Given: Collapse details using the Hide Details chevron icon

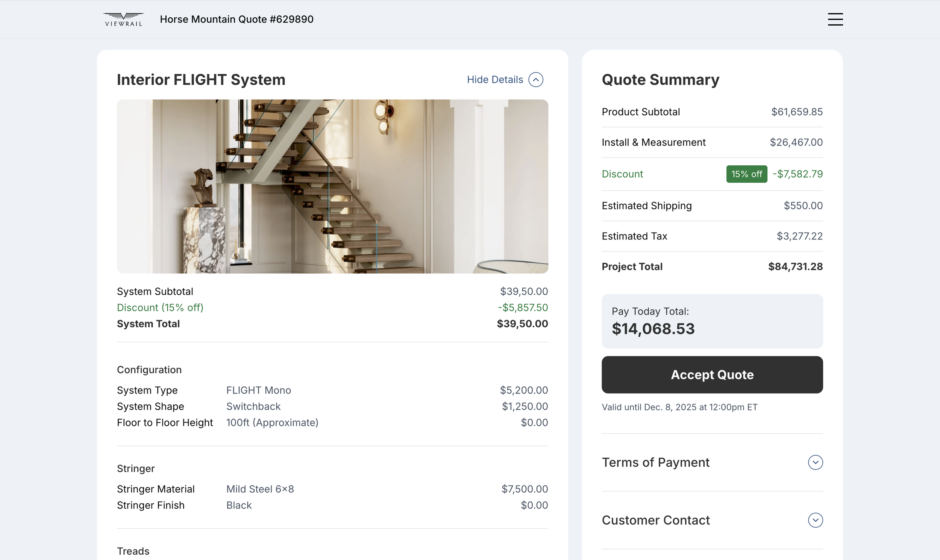Looking at the screenshot, I should (x=535, y=80).
